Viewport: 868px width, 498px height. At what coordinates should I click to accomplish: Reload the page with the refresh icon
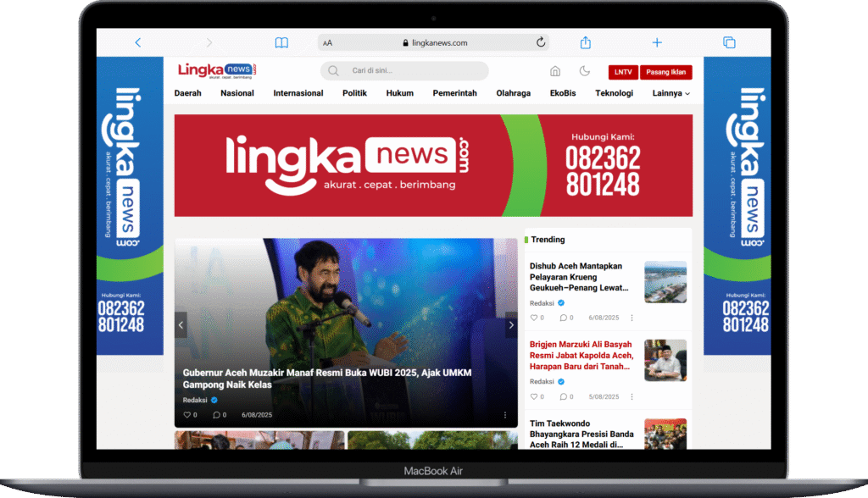(541, 42)
